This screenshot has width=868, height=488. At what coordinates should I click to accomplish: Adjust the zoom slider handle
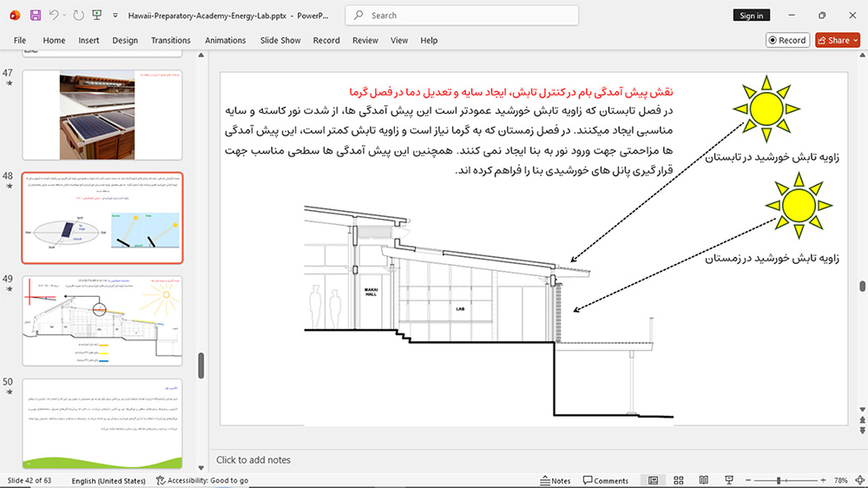[779, 480]
